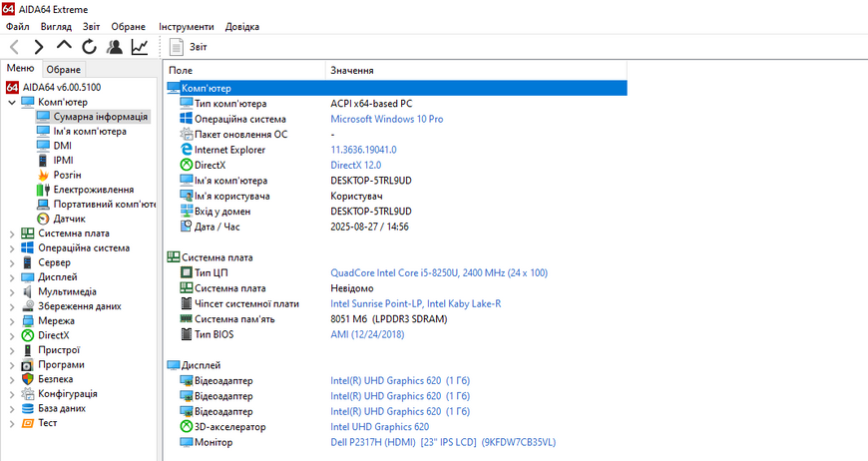868x461 pixels.
Task: Open the graph chart toolbar icon
Action: pos(140,47)
